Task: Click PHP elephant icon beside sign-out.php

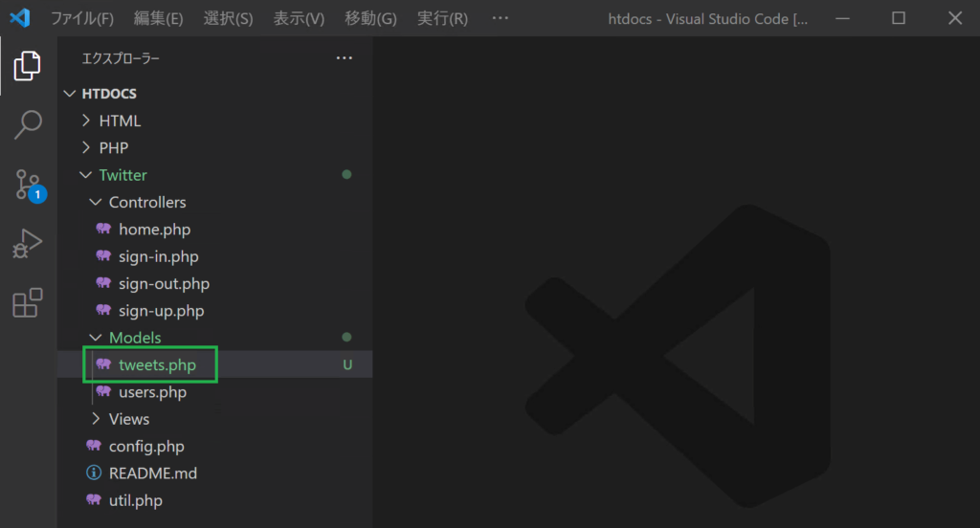Action: [103, 283]
